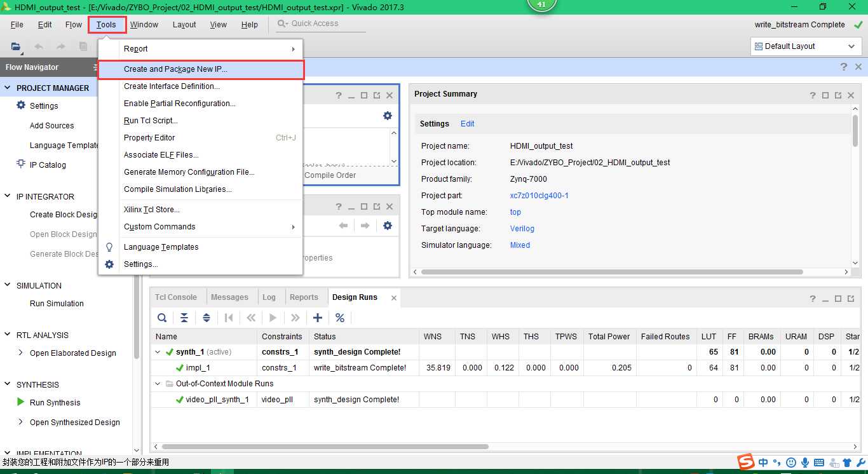Open the Default Layout dropdown

pyautogui.click(x=806, y=46)
